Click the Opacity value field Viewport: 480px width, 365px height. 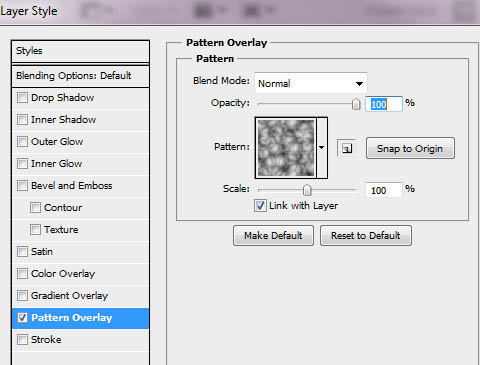pos(384,104)
